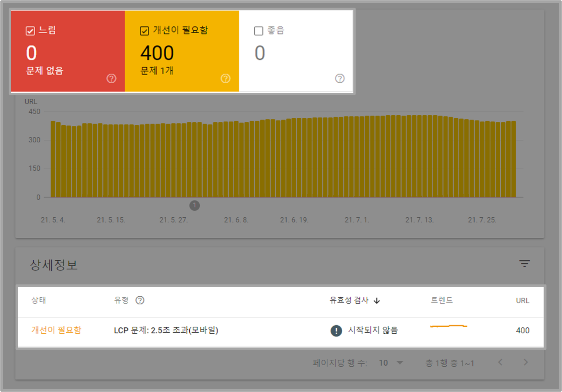Click the LCP 문제: 2.5초 초과 issue
562x392 pixels.
pyautogui.click(x=166, y=330)
